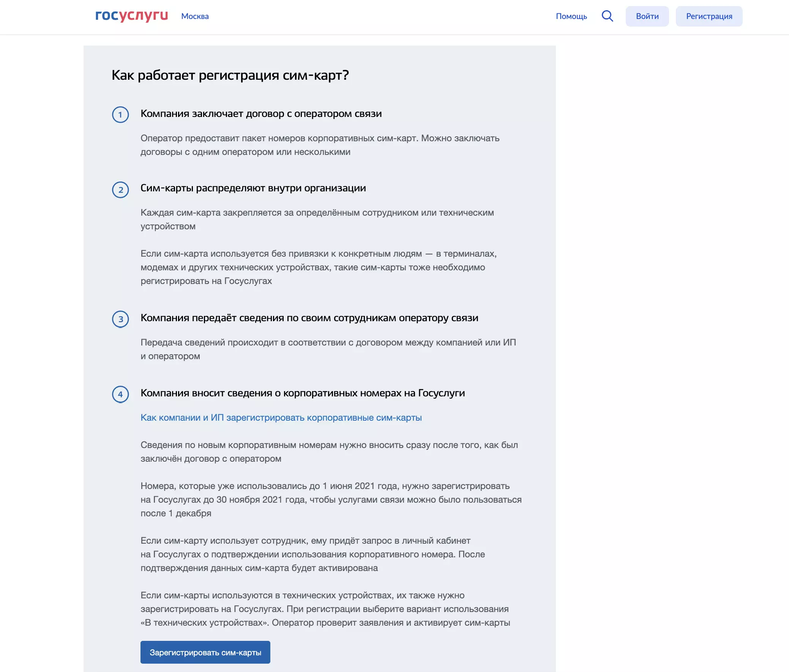
Task: Click step 2 circle icon
Action: pos(121,189)
